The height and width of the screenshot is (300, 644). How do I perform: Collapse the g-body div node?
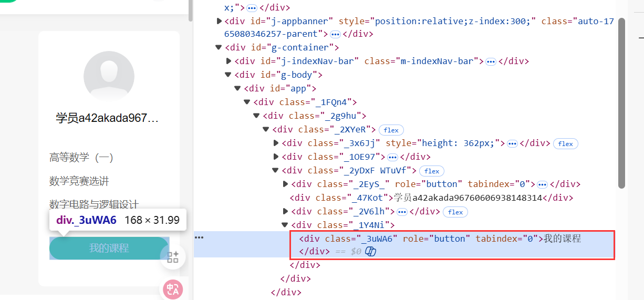228,75
